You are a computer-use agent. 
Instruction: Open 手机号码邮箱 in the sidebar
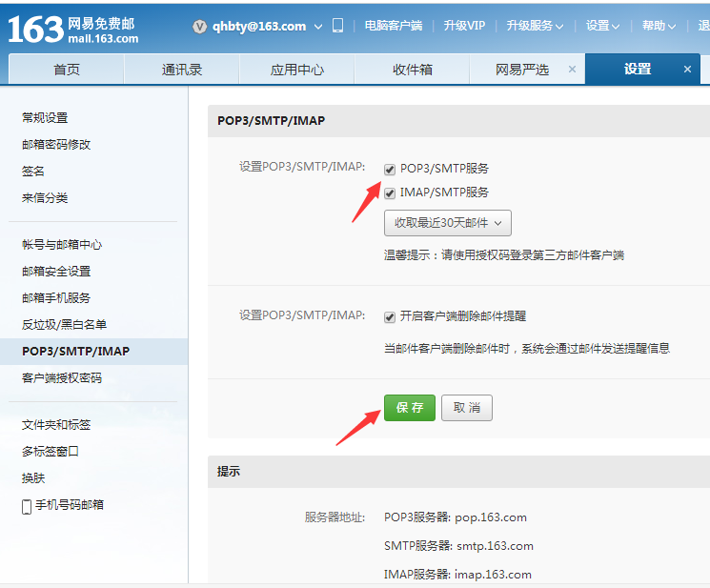[x=70, y=505]
